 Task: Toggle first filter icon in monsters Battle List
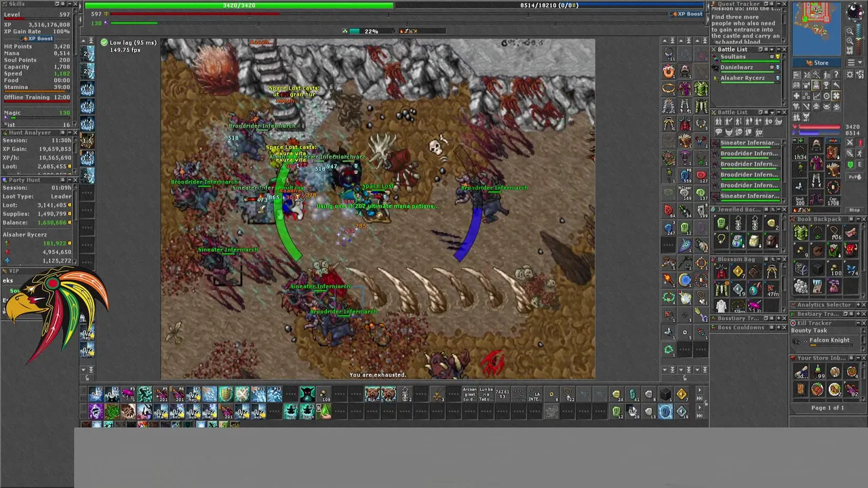point(719,121)
